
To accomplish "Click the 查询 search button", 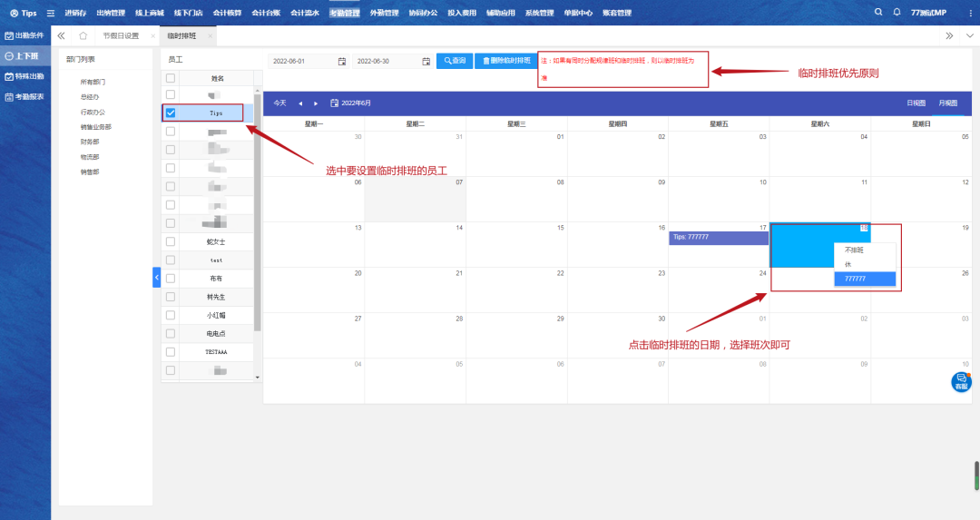I will pyautogui.click(x=455, y=61).
